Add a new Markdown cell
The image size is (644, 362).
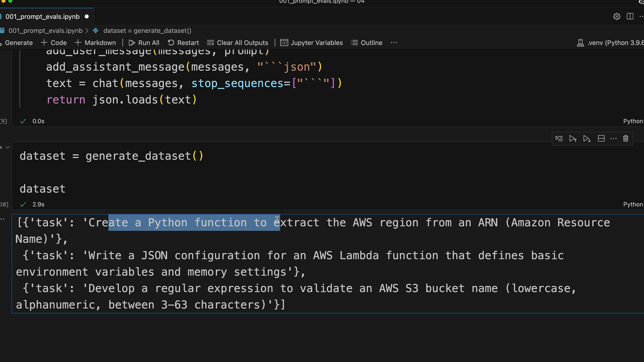(x=95, y=43)
